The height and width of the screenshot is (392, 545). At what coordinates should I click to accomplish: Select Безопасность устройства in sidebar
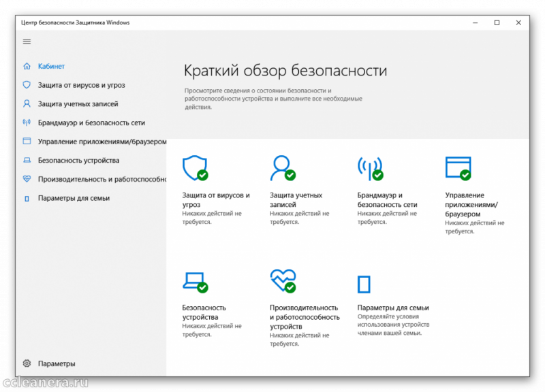[78, 160]
